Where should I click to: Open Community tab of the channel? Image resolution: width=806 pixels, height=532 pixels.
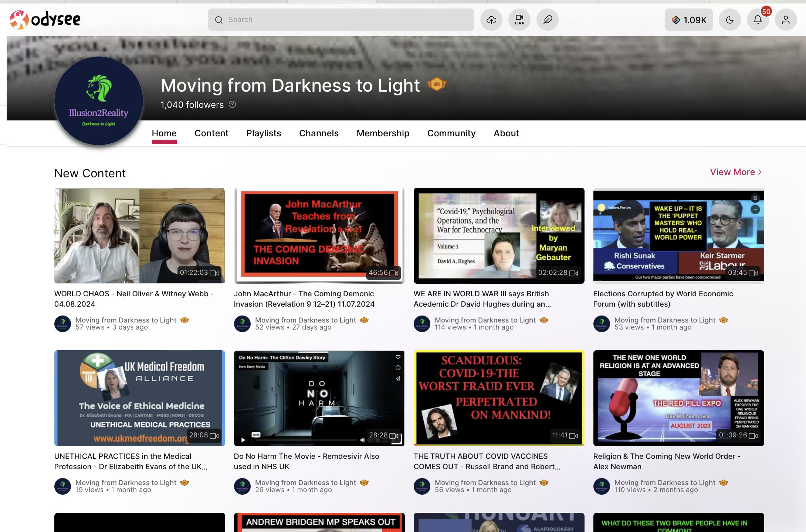pyautogui.click(x=451, y=133)
